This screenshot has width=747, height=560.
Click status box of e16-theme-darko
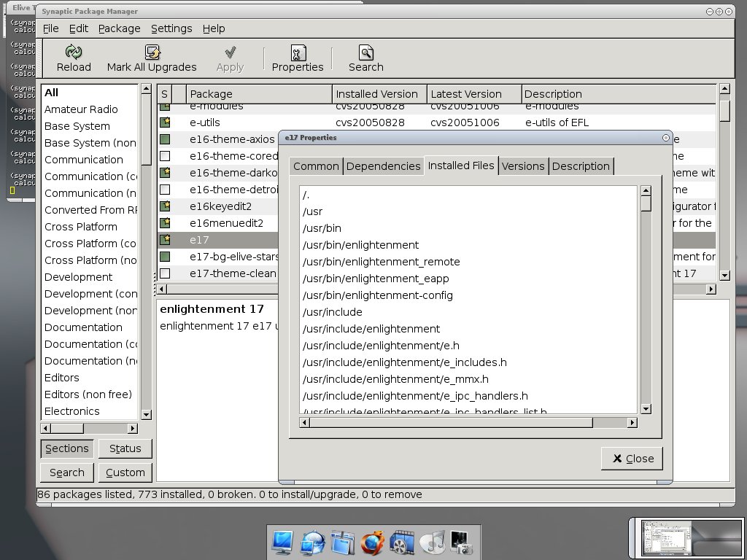tap(165, 172)
